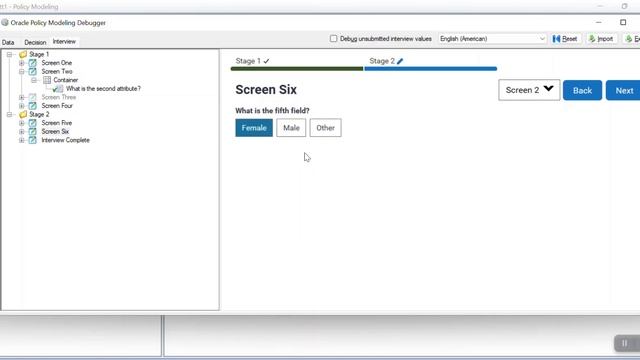
Task: Click the Oracle Policy Modeling Debugger title icon
Action: [5, 22]
